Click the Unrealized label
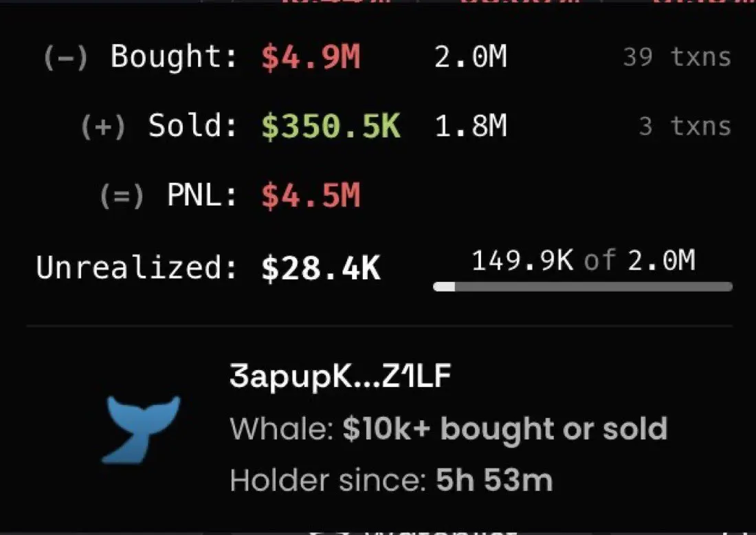Image resolution: width=756 pixels, height=535 pixels. click(x=137, y=267)
